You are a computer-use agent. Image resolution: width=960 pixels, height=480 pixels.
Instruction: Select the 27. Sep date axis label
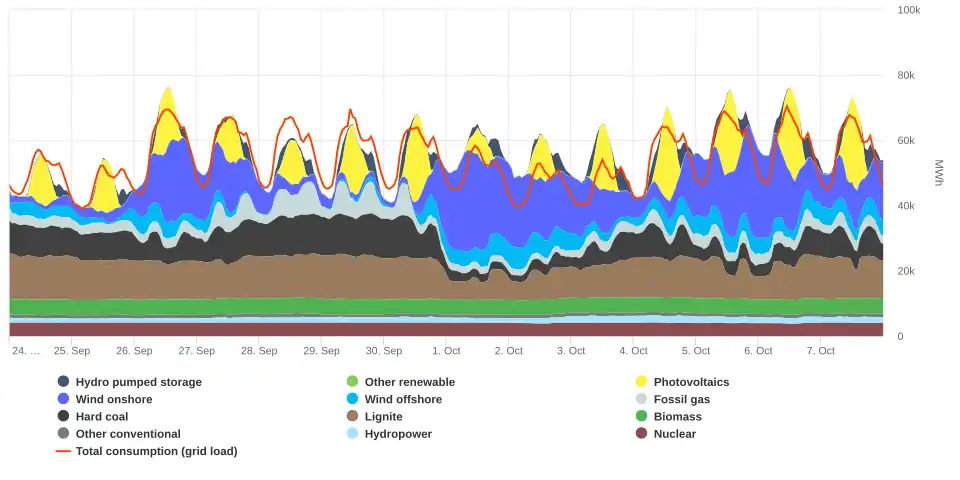197,351
